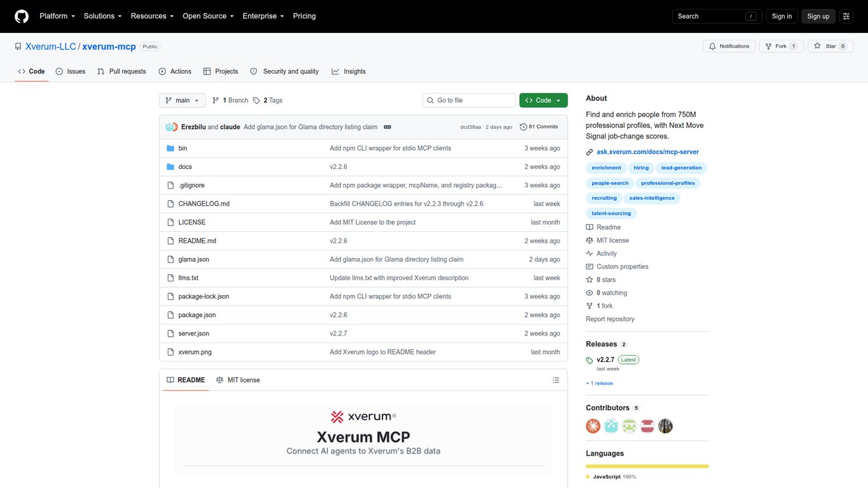Switch to the Actions tab

click(175, 71)
